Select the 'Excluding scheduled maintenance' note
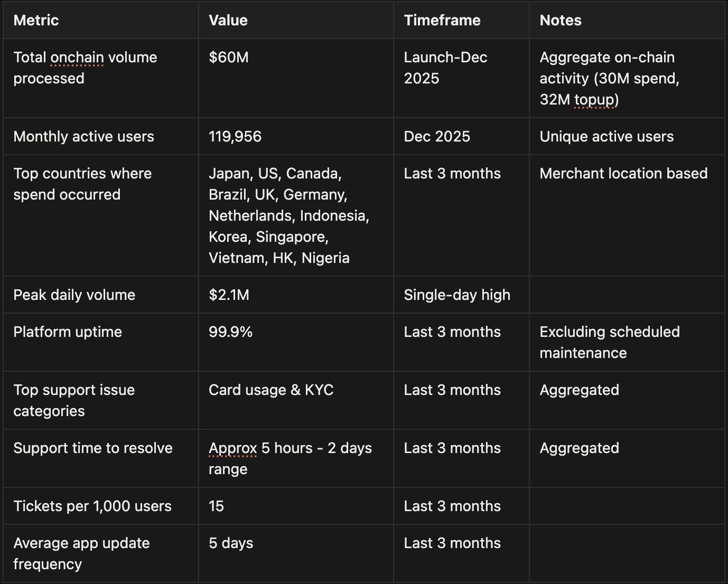Image resolution: width=728 pixels, height=584 pixels. 610,342
